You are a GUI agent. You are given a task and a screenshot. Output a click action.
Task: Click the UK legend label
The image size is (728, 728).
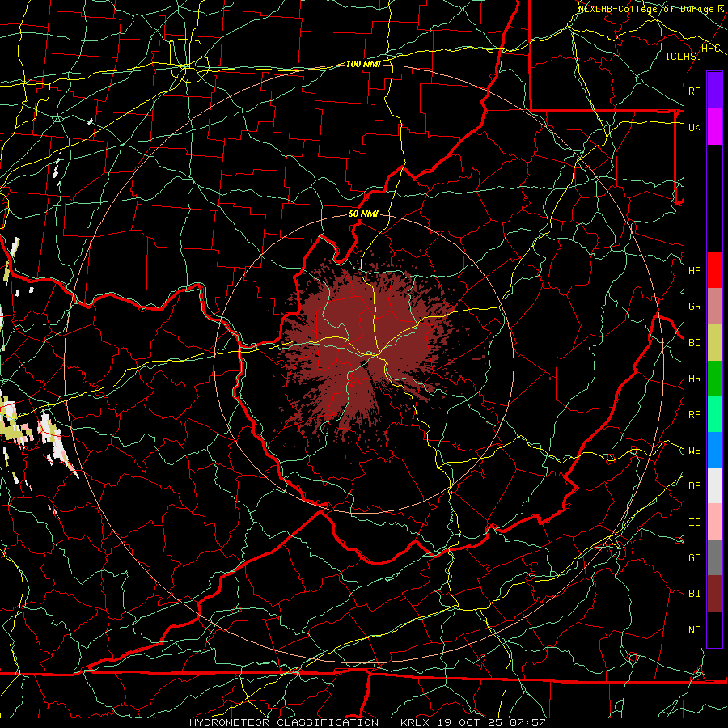tap(695, 127)
